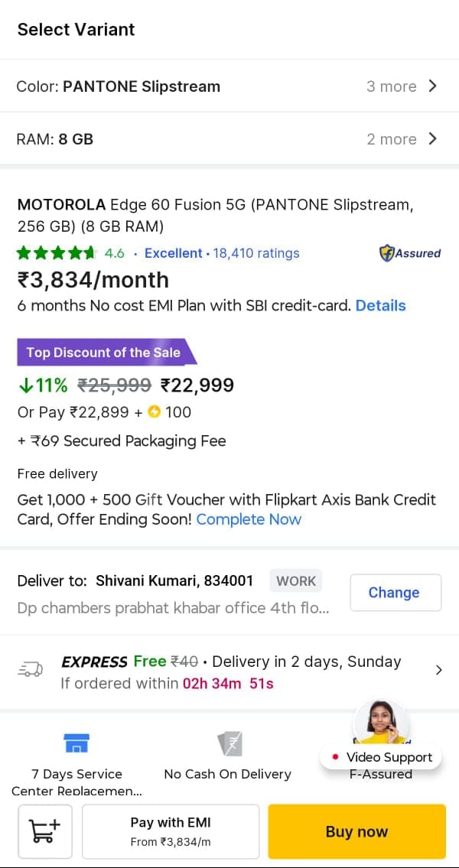Change the delivery address
Viewport: 459px width, 868px height.
394,593
